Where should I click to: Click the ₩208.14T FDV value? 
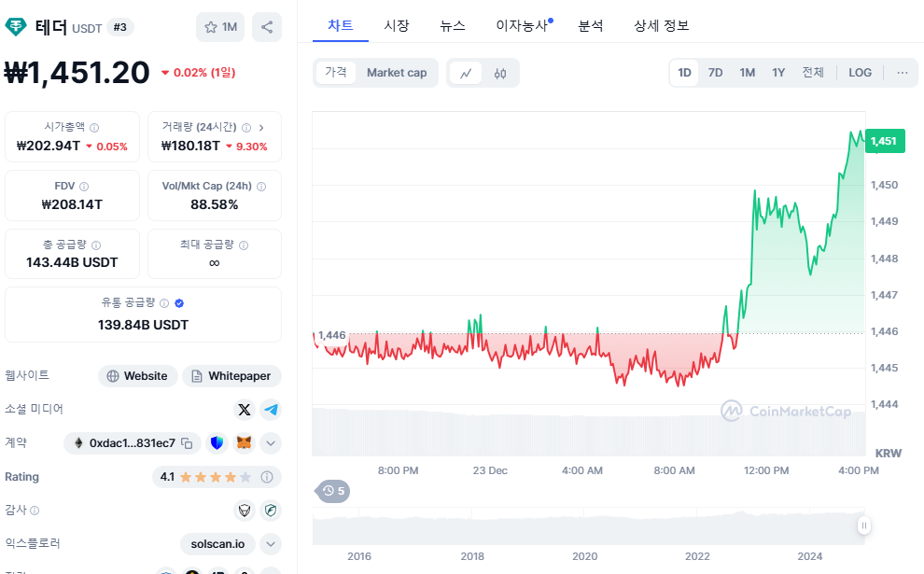point(72,204)
